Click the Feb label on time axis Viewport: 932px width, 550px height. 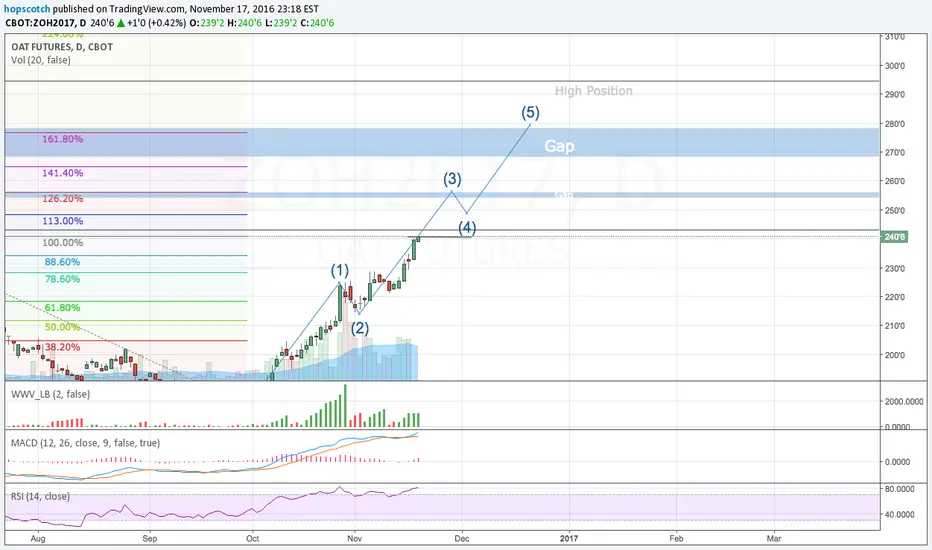[x=676, y=539]
